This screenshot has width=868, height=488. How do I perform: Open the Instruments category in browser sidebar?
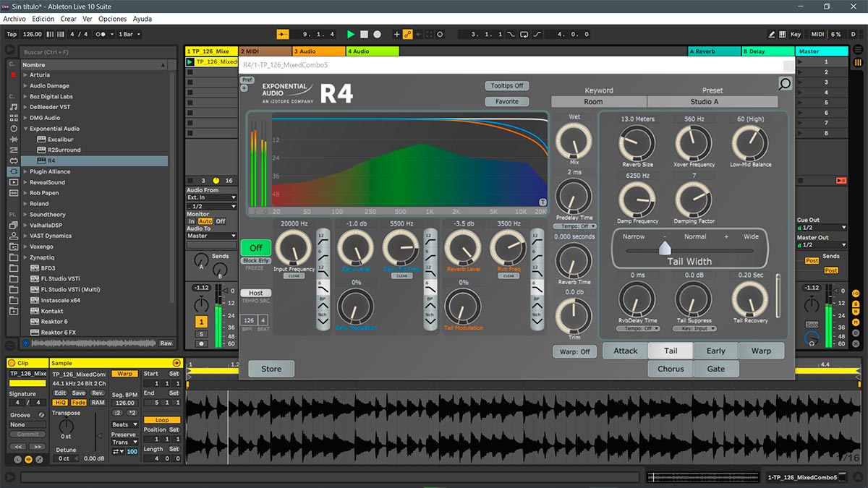(12, 129)
